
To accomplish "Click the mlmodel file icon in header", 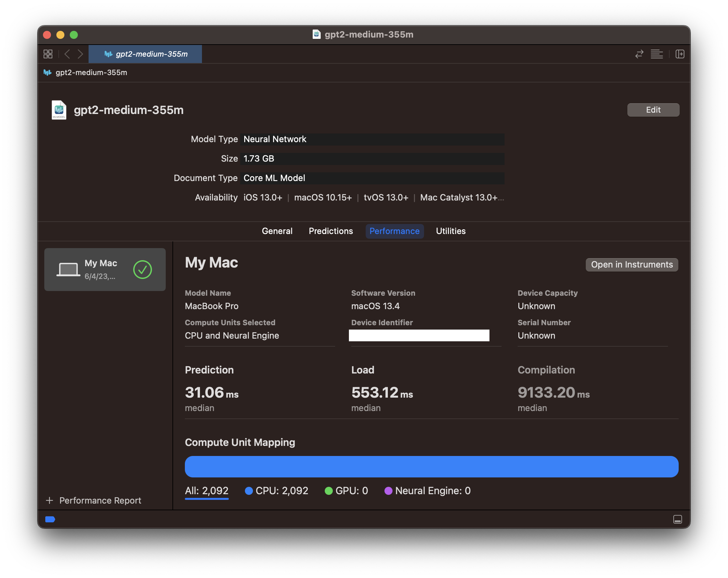I will [x=59, y=110].
